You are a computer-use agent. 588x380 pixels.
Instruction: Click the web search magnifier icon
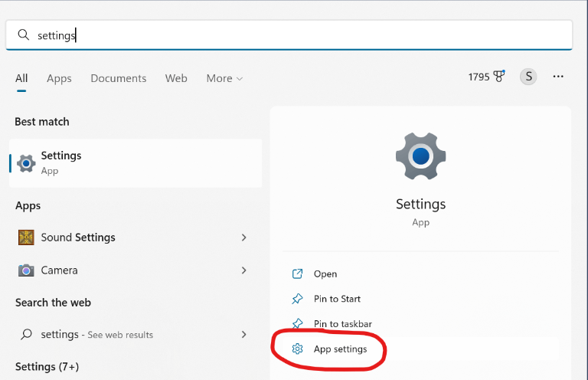[x=26, y=334]
